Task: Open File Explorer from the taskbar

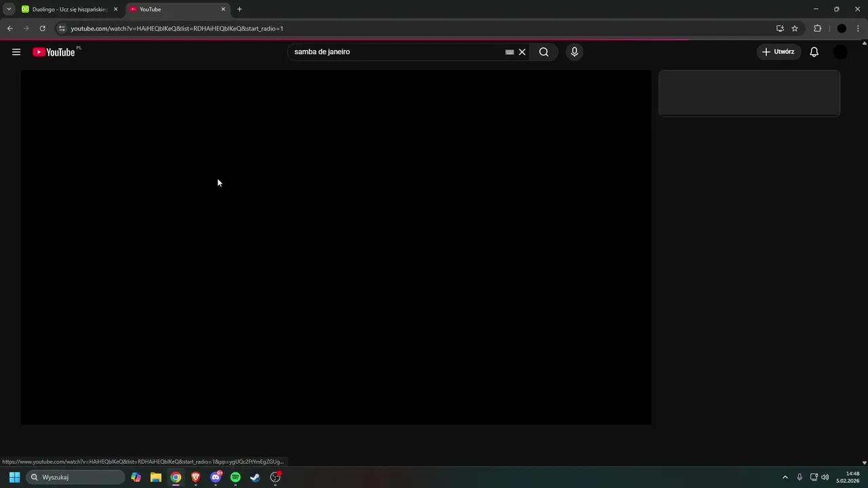Action: click(156, 477)
